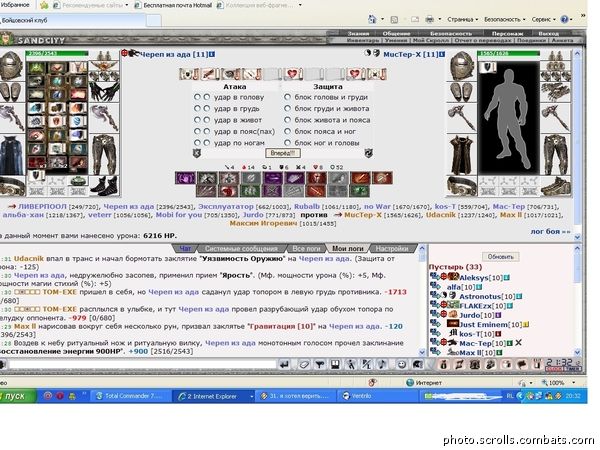Open the IE Сервис dropdown menu
Viewport: 600px width, 450px height.
tap(543, 19)
